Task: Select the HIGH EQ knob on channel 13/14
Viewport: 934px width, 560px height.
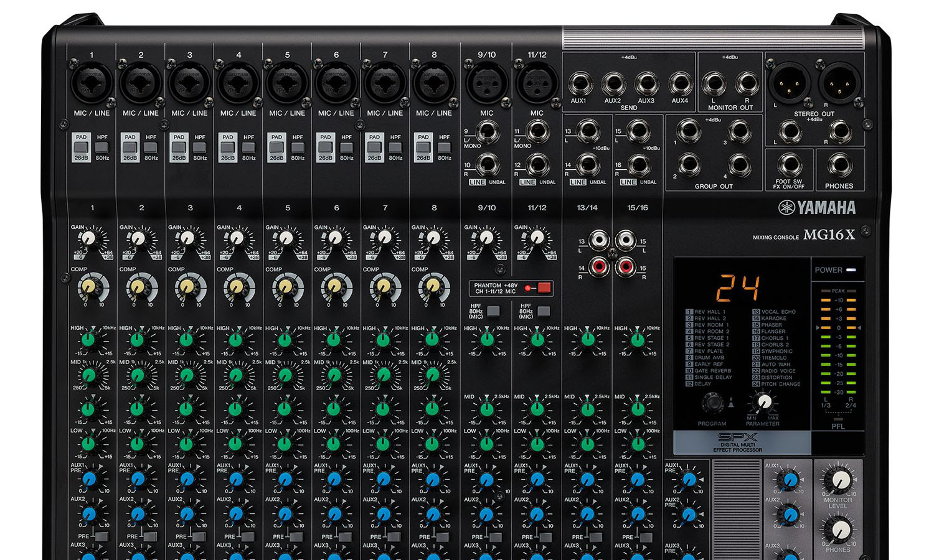Action: pos(587,340)
